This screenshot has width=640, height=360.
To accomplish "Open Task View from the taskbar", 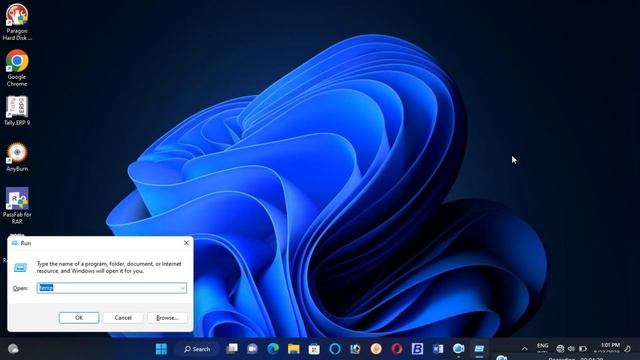I will point(232,349).
